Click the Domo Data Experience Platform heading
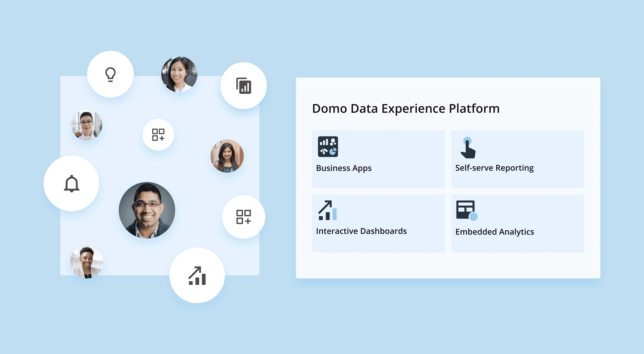644x354 pixels. [406, 109]
